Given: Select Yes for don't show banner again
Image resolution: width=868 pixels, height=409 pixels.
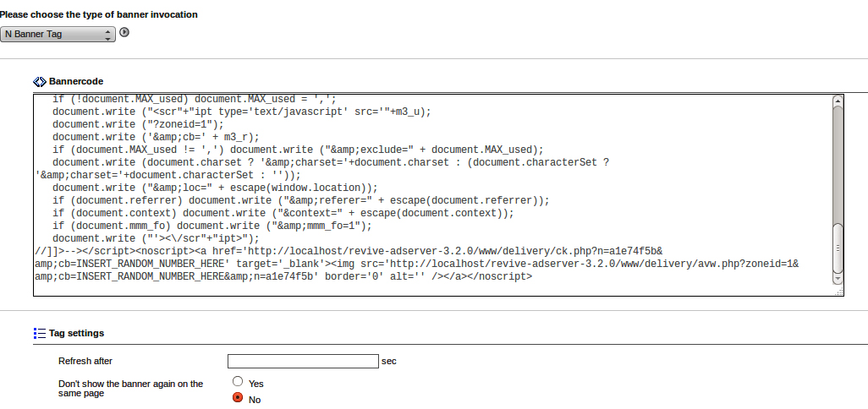Looking at the screenshot, I should [x=238, y=382].
